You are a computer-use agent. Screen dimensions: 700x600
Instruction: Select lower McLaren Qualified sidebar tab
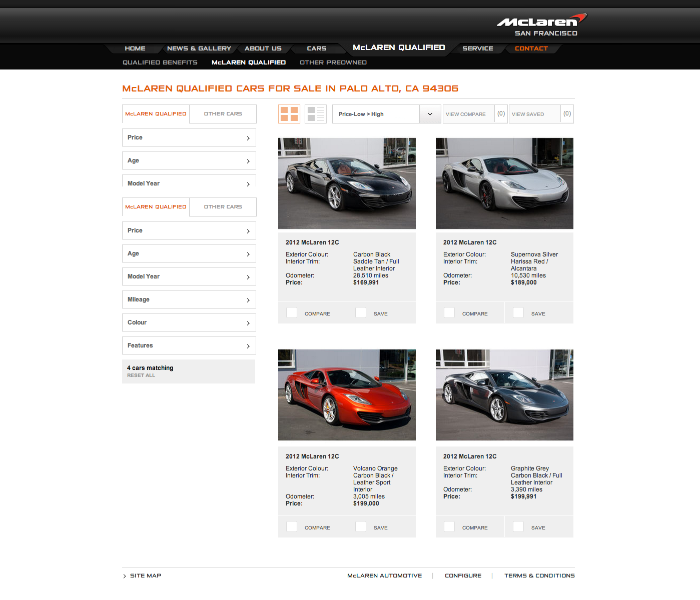click(x=156, y=207)
